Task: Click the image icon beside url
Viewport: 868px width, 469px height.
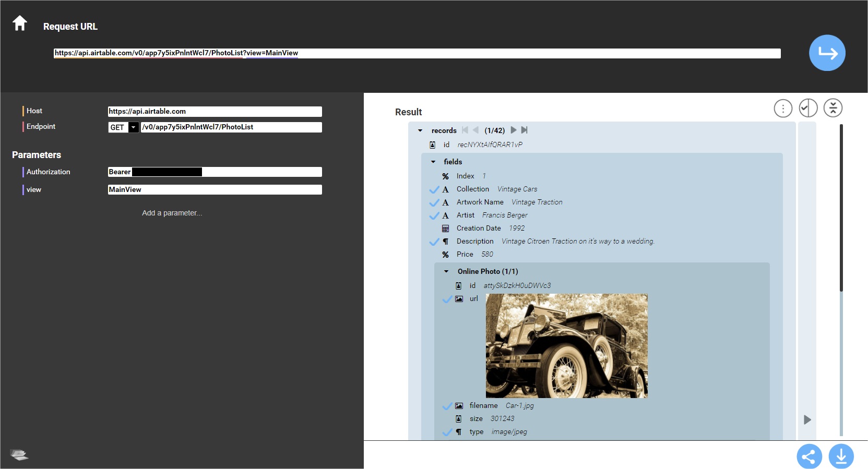Action: [459, 299]
